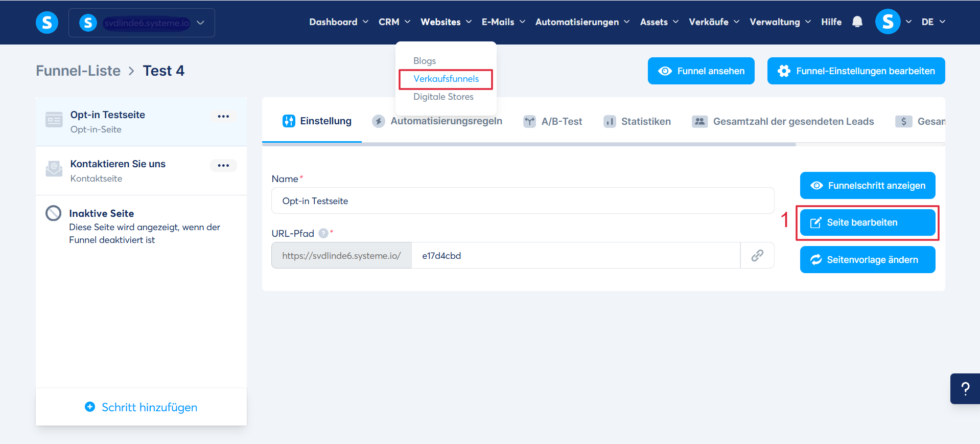Click the Funnelschritt anzeigen button
Viewport: 980px width, 444px height.
coord(868,185)
